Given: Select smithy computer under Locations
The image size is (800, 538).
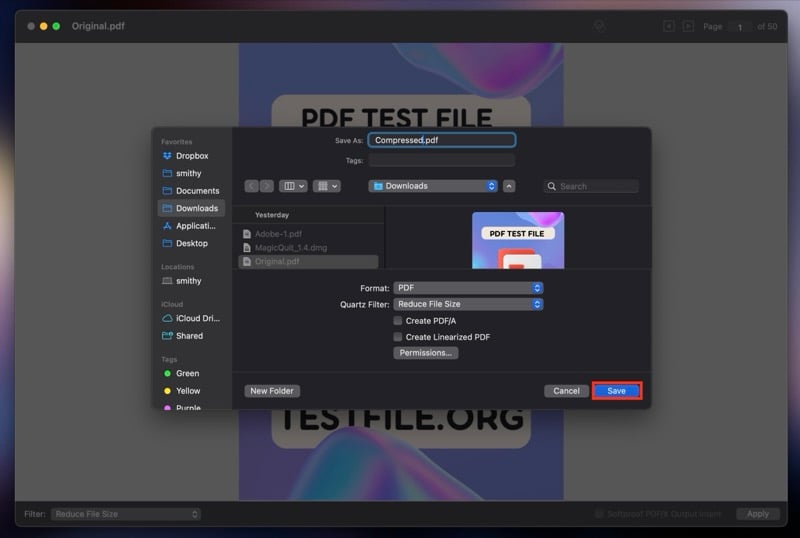Looking at the screenshot, I should [191, 281].
